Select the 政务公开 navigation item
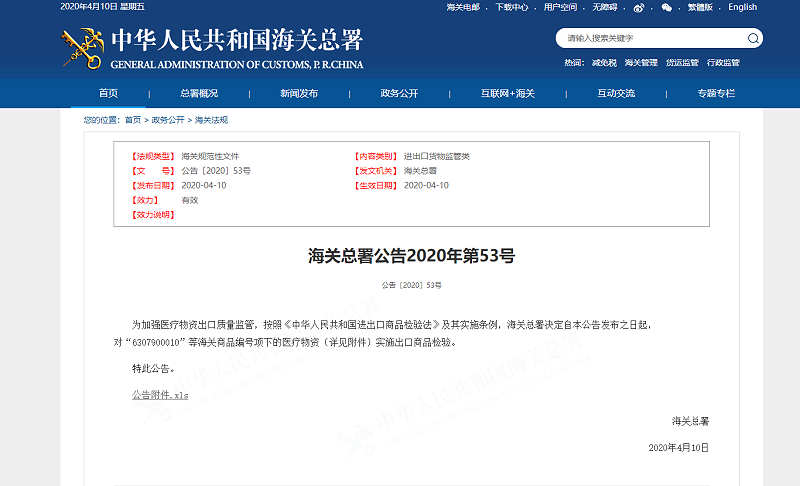The height and width of the screenshot is (486, 800). pyautogui.click(x=399, y=93)
